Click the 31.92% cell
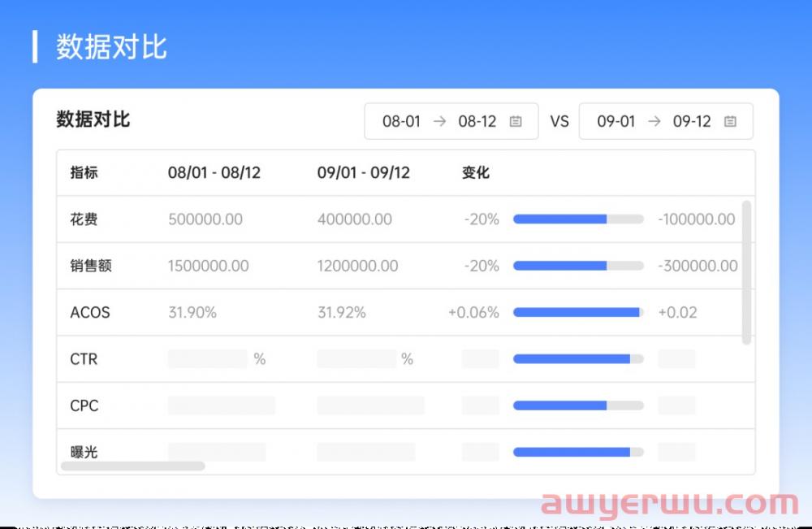This screenshot has height=529, width=812. tap(341, 312)
